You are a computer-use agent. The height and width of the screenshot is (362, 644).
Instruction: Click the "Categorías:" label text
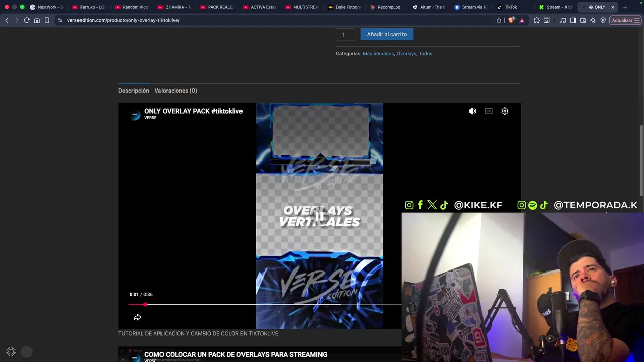pyautogui.click(x=348, y=54)
